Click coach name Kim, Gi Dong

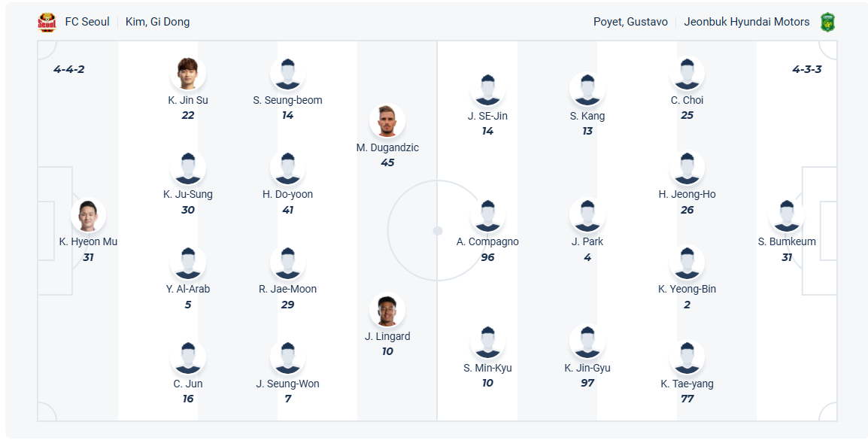tap(157, 22)
